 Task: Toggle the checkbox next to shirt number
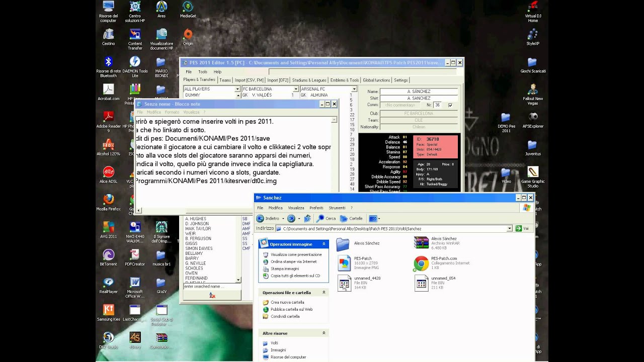click(x=450, y=105)
